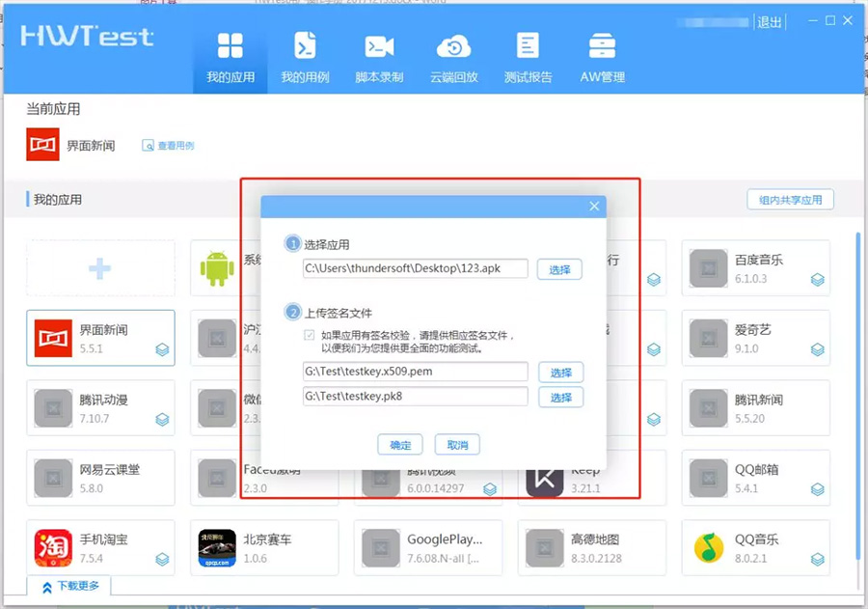This screenshot has width=868, height=609.
Task: Choose the 北京赛车 app icon
Action: pos(217,547)
